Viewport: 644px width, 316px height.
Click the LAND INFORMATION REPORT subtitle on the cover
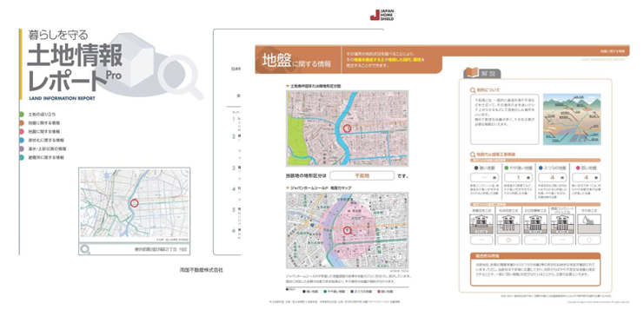(62, 98)
